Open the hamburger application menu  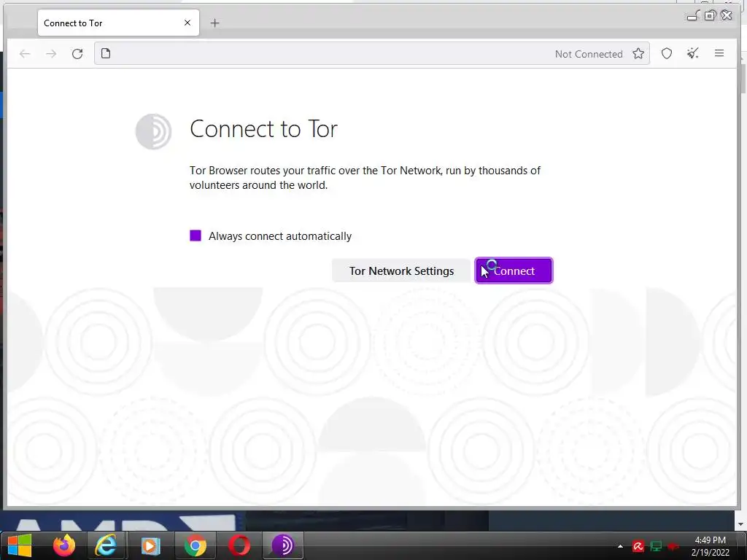tap(719, 53)
